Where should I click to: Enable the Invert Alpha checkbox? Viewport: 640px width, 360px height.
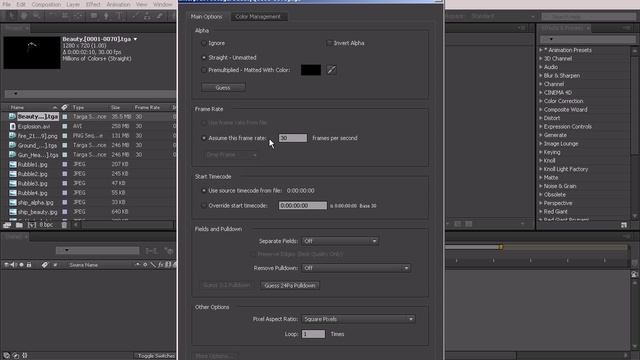click(x=329, y=43)
